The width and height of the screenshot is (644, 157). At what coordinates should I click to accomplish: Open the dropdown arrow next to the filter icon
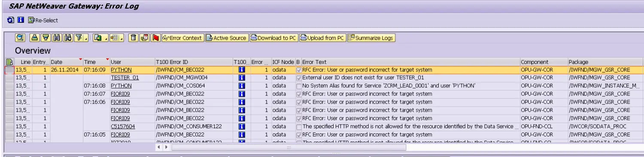(86, 38)
